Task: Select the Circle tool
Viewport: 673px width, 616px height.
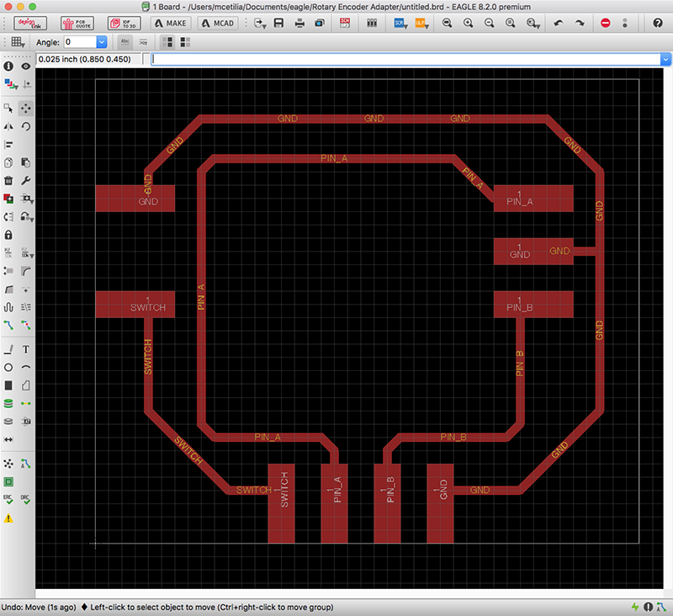Action: pyautogui.click(x=8, y=368)
